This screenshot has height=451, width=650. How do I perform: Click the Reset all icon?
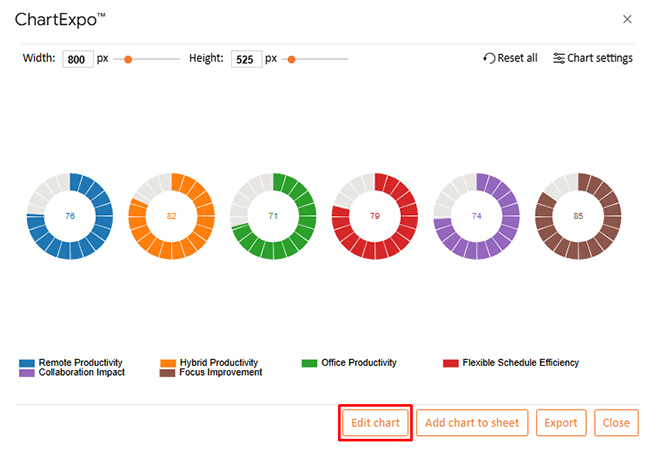click(x=489, y=58)
